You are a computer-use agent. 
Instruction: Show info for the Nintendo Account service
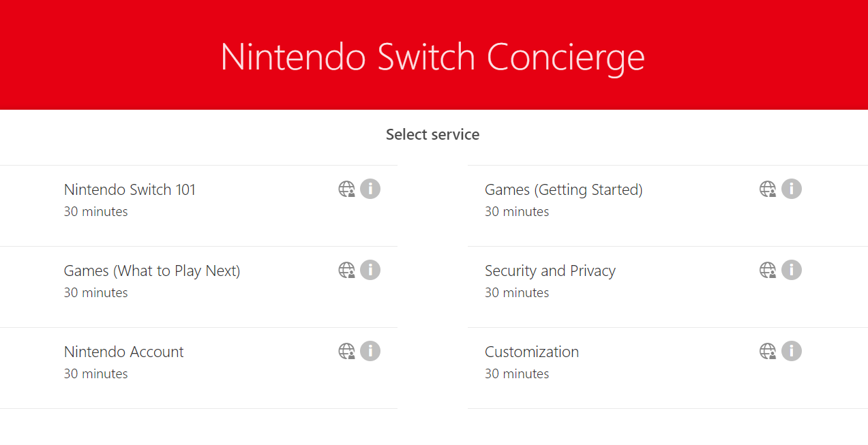click(x=370, y=351)
